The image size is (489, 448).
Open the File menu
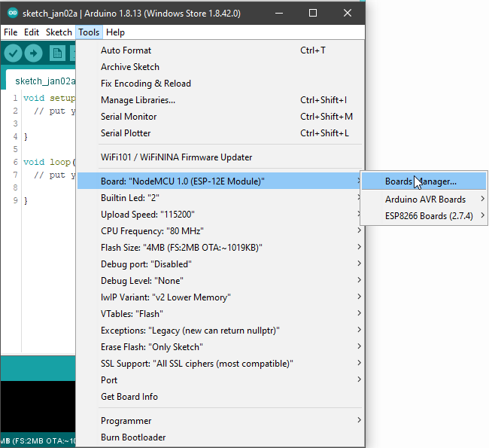point(11,32)
